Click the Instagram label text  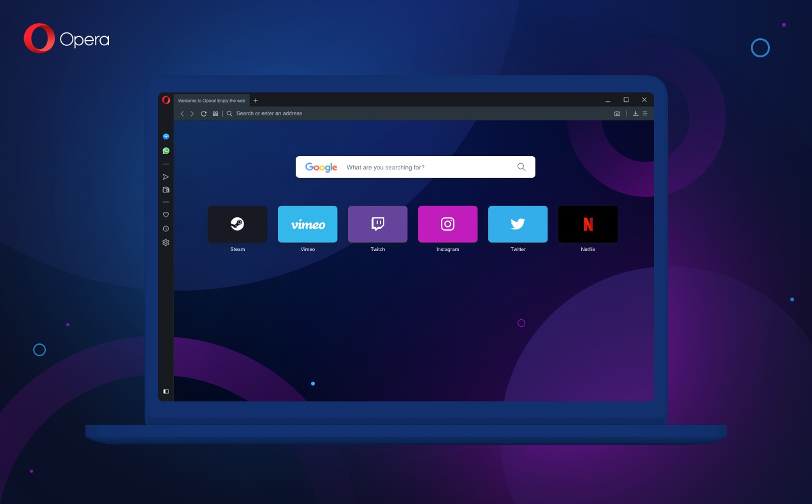pyautogui.click(x=448, y=250)
